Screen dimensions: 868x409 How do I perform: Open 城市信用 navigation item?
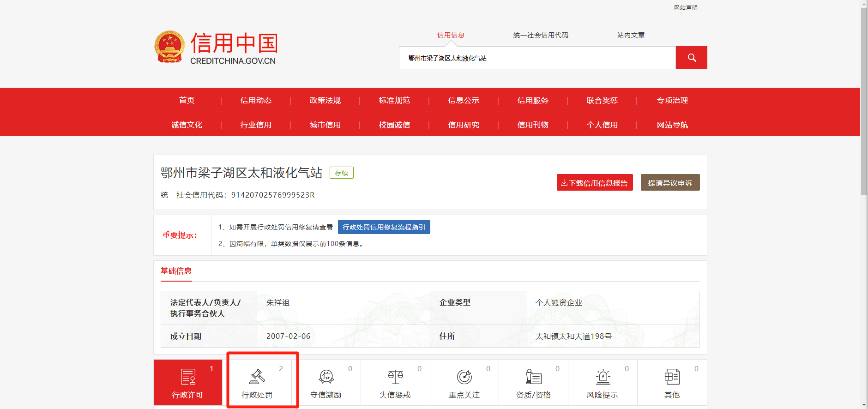(x=325, y=125)
